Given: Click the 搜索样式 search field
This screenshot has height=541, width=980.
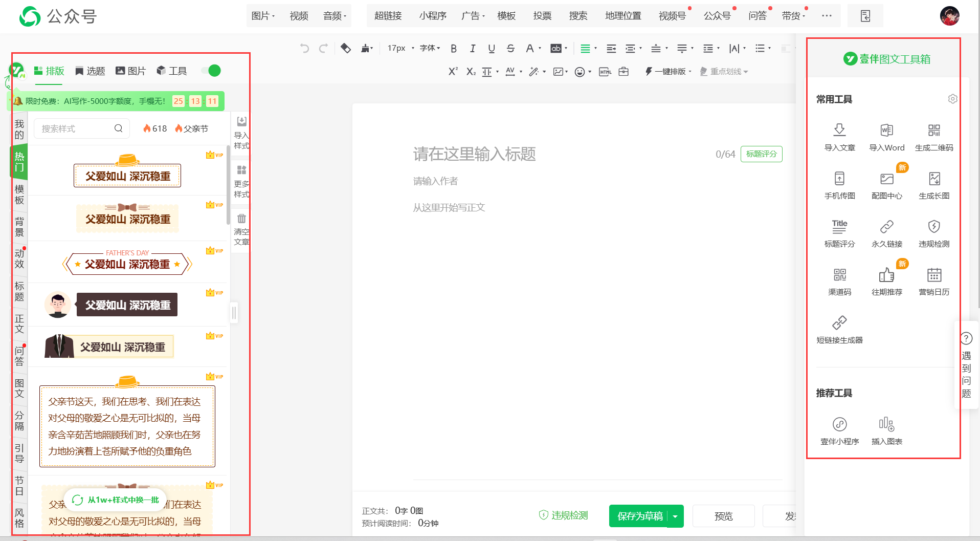Looking at the screenshot, I should (x=82, y=128).
